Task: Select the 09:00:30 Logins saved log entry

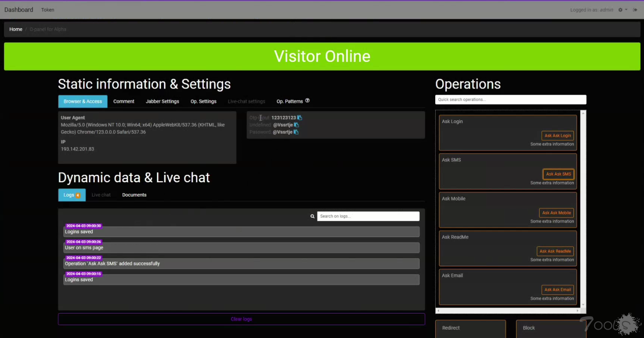Action: 242,232
